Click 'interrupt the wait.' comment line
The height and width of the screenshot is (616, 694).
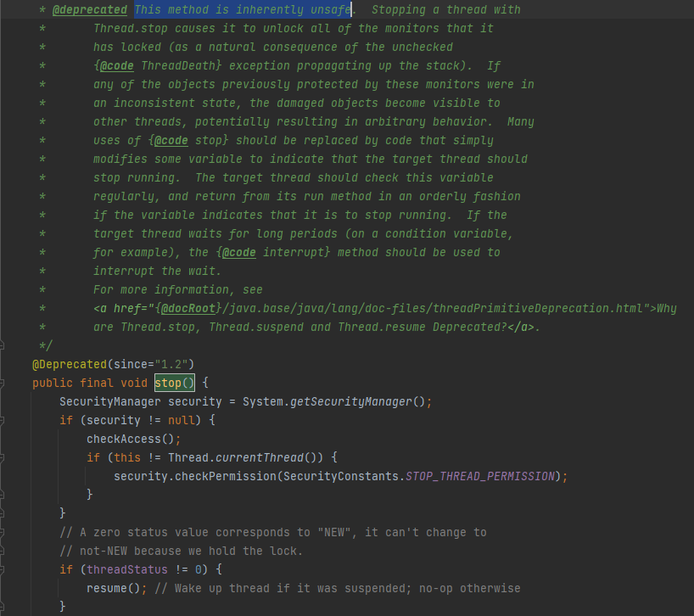click(x=157, y=271)
